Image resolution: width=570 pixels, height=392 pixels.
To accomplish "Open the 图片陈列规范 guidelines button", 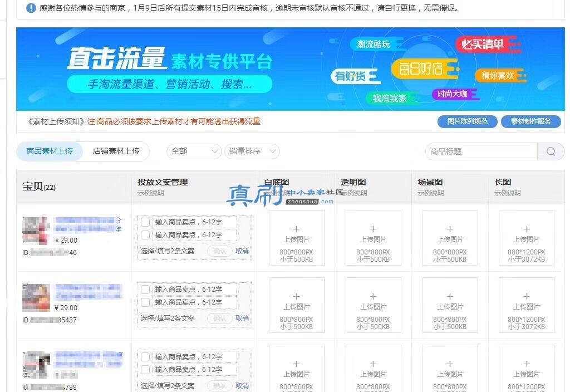I will pos(467,121).
